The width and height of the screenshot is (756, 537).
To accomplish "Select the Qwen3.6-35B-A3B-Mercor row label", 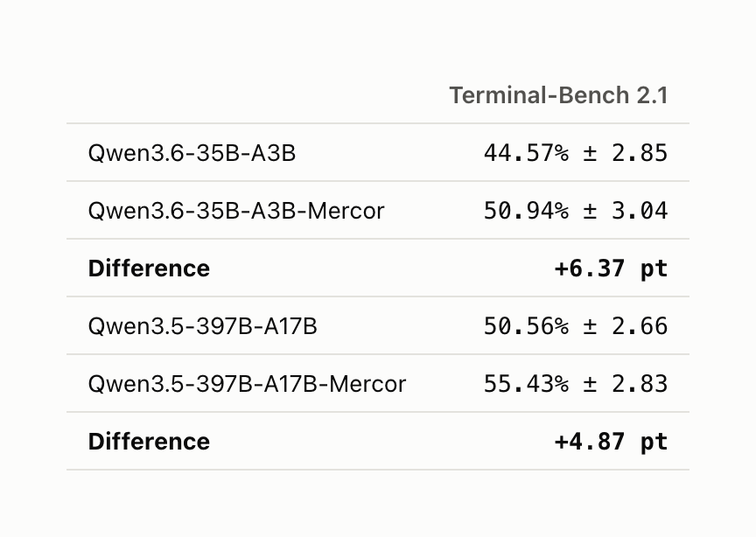I will pos(236,211).
